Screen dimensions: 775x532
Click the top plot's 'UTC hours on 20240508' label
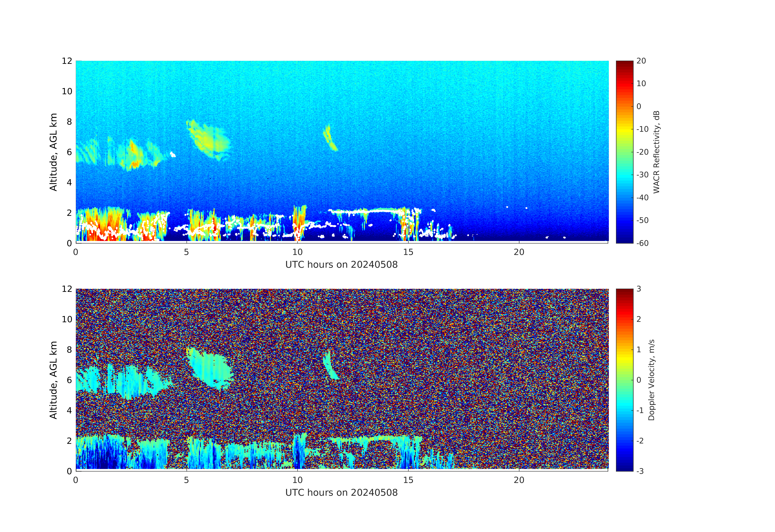click(341, 265)
